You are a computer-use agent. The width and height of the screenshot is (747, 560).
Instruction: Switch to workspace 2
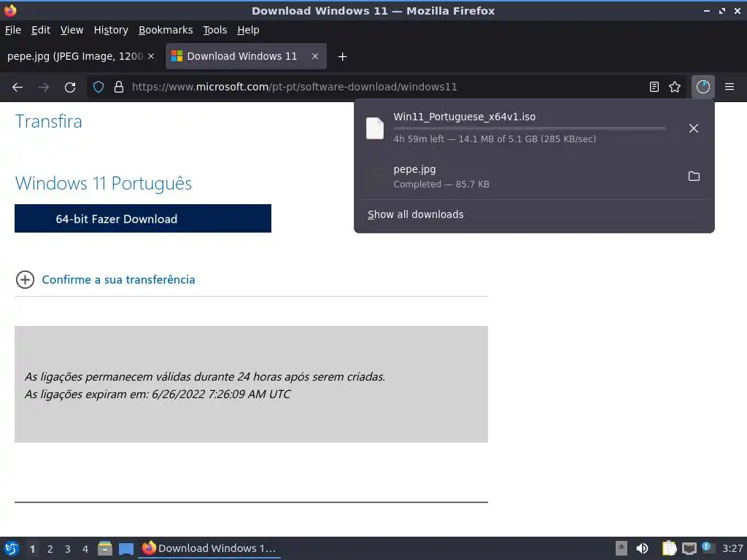coord(50,549)
